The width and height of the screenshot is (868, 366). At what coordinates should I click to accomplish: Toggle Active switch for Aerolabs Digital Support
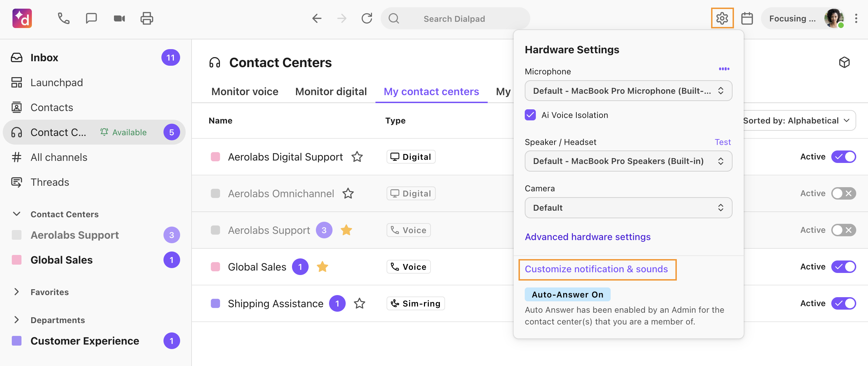[x=843, y=157]
